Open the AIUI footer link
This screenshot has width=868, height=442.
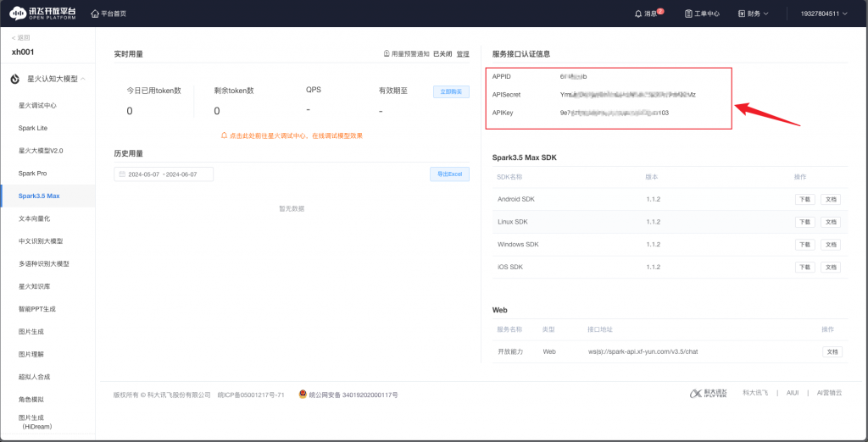793,393
